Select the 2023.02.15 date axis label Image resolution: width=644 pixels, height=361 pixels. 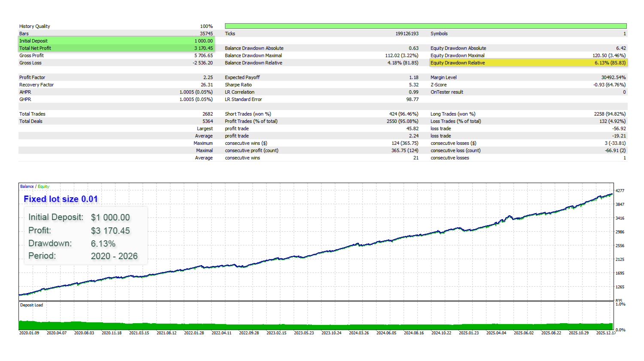pyautogui.click(x=276, y=333)
